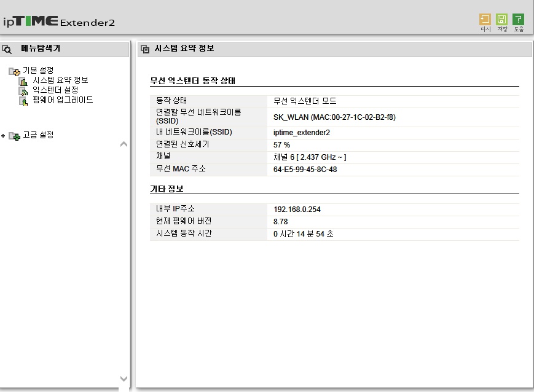The image size is (534, 392).
Task: Click the 기타 정보 section heading
Action: pos(167,189)
